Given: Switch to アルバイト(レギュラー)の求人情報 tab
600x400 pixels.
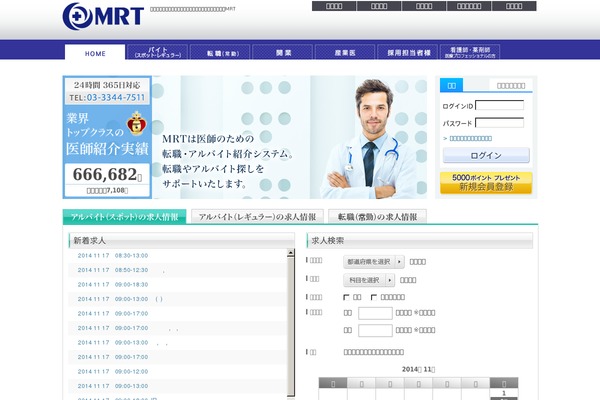Looking at the screenshot, I should (x=257, y=216).
